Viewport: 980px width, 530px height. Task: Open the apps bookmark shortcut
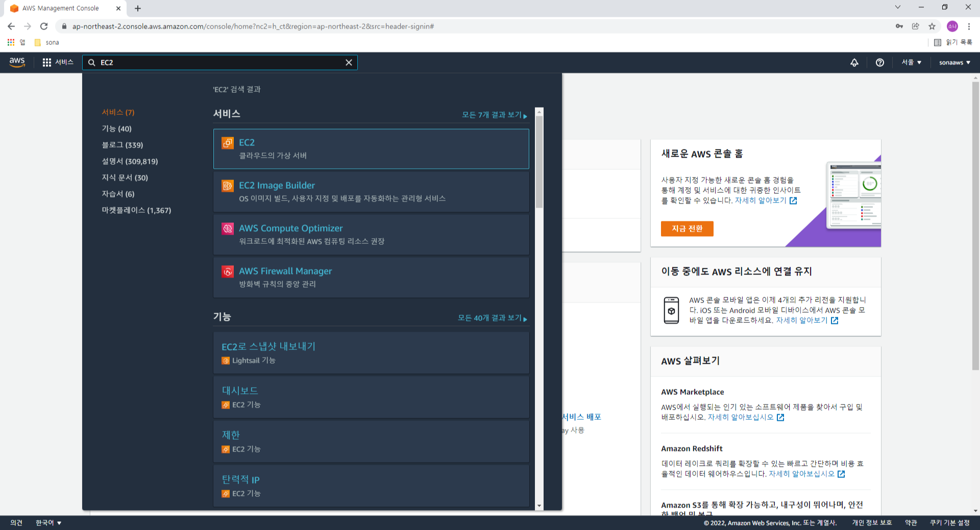(x=16, y=42)
